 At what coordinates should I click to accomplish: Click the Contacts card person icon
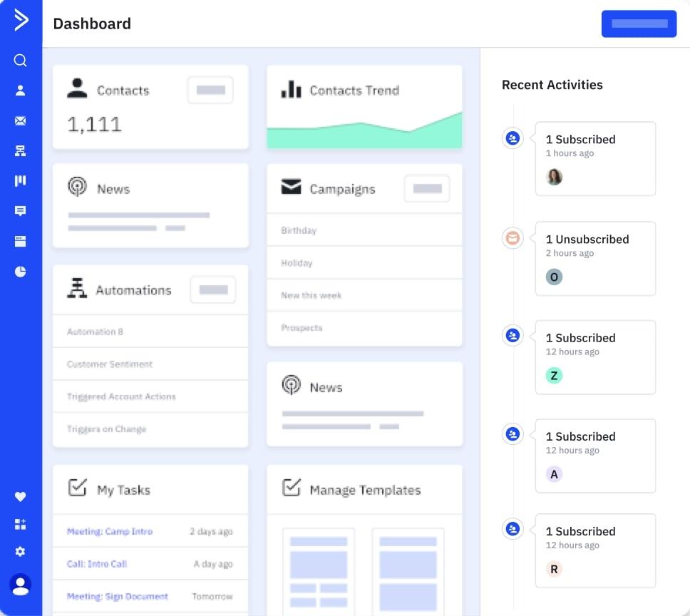click(x=77, y=88)
